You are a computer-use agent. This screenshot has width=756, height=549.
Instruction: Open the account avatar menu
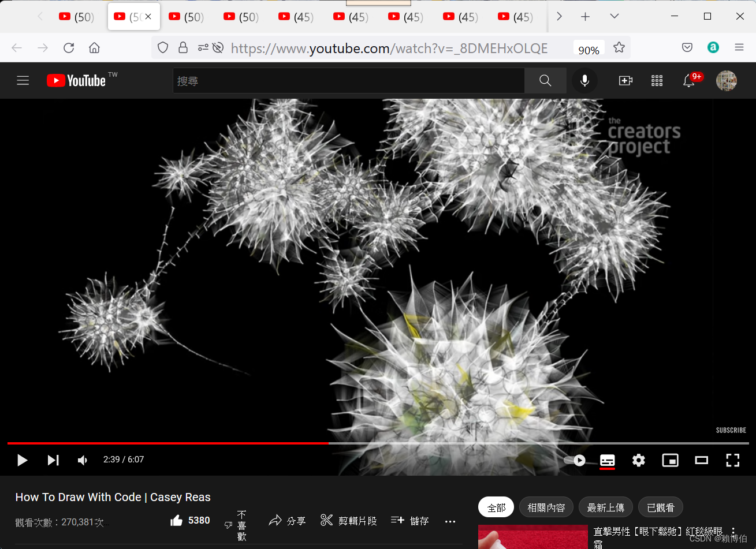point(727,81)
